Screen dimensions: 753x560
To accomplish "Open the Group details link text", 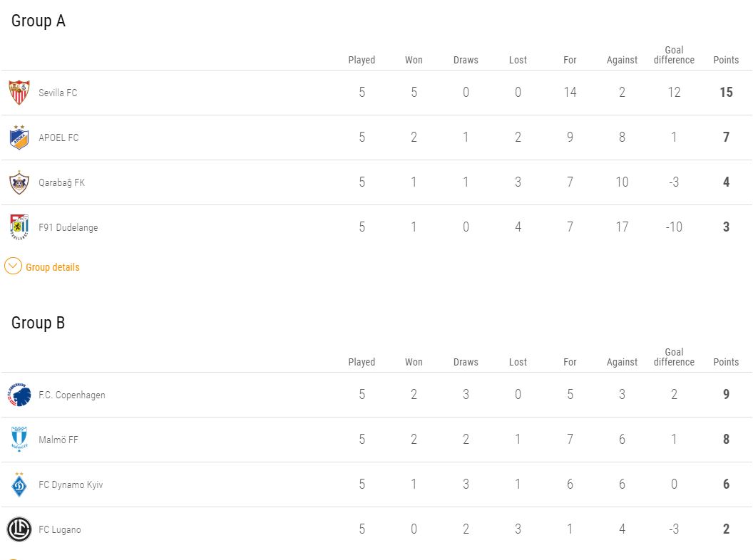I will pyautogui.click(x=52, y=267).
